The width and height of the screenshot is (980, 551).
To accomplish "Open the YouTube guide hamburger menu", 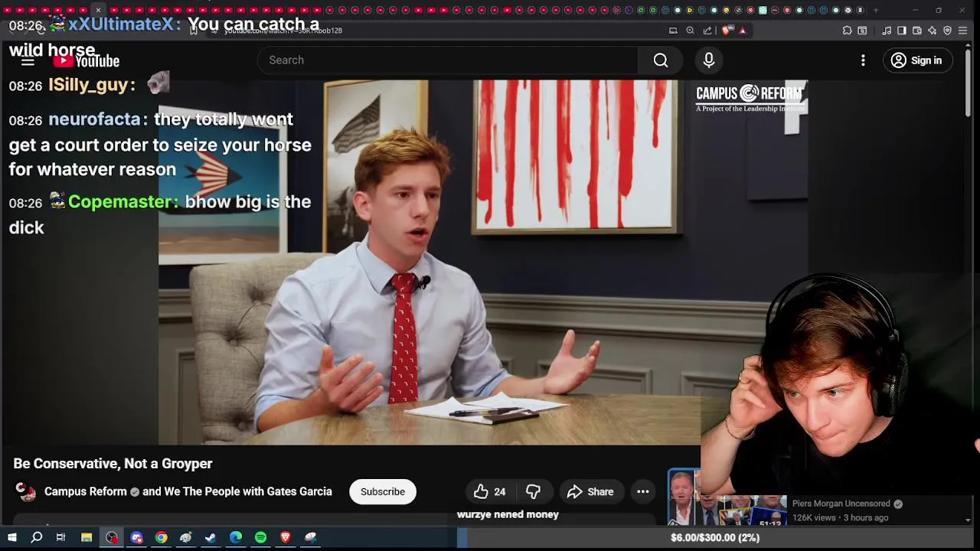I will [28, 61].
